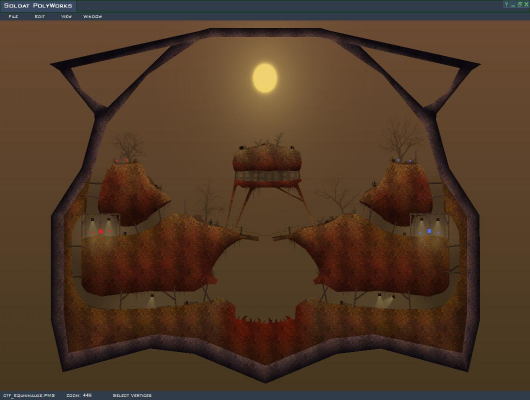Maximize or restore the PolyWorks window
Image resolution: width=530 pixels, height=400 pixels.
[x=520, y=4]
